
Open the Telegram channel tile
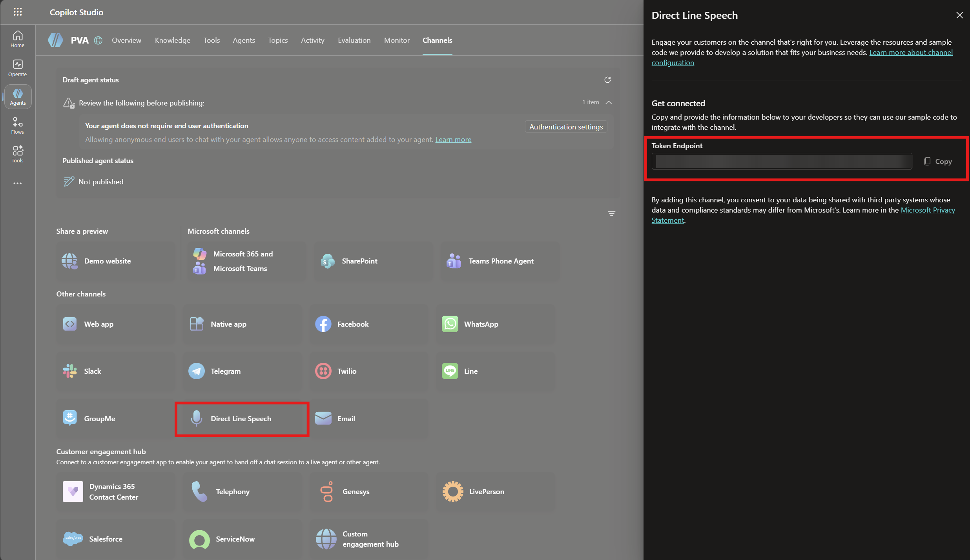tap(242, 371)
